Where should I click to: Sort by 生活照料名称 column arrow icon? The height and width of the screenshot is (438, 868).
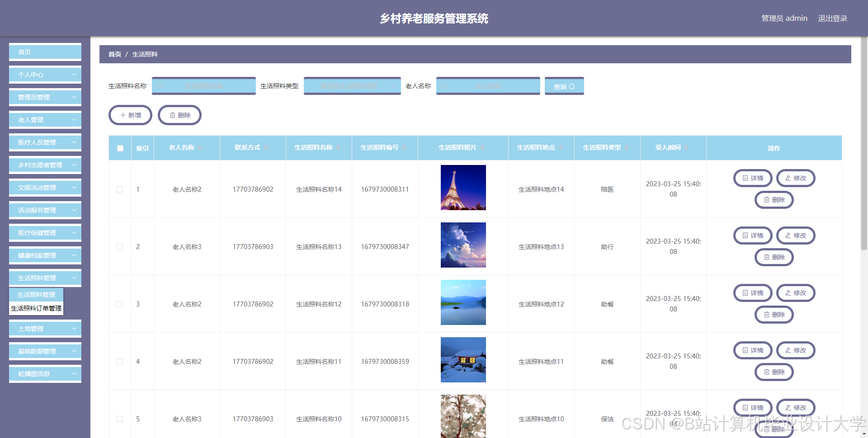point(338,148)
